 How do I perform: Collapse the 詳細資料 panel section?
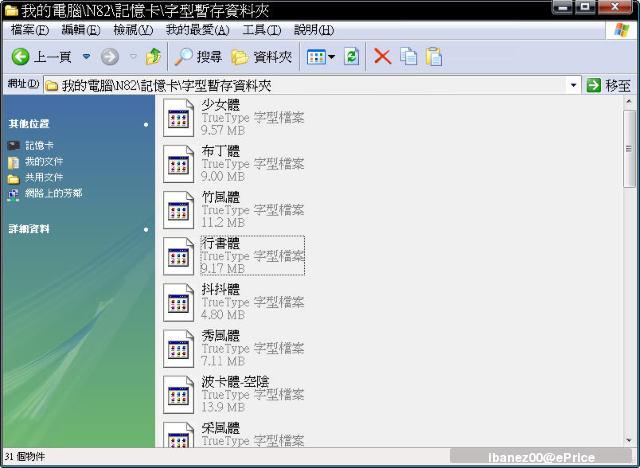pyautogui.click(x=146, y=230)
